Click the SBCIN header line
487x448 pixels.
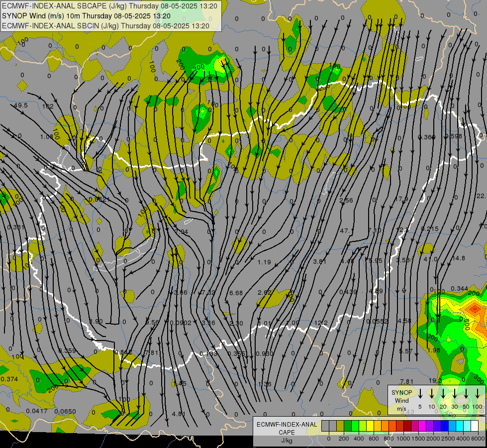click(x=105, y=26)
